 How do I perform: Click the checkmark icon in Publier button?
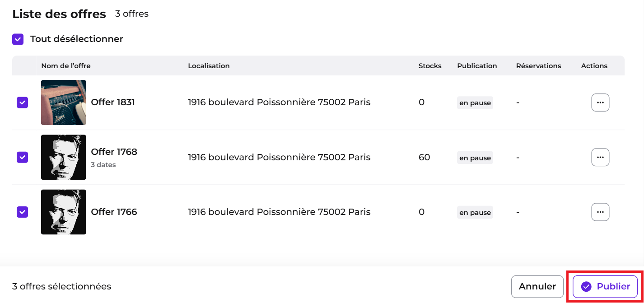coord(586,286)
